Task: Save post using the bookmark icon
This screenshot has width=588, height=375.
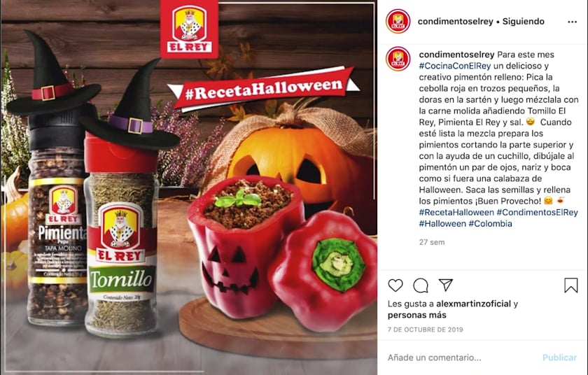Action: point(570,285)
